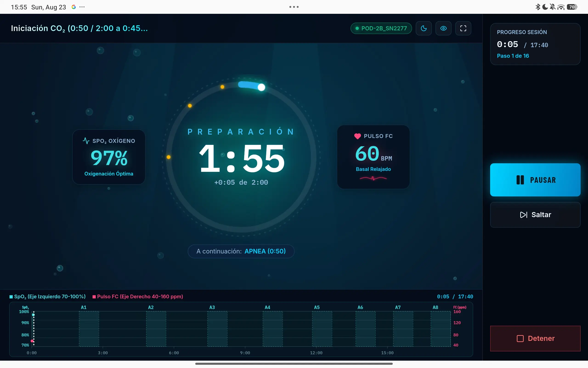Select the A6 apnea segment on the timeline
The image size is (588, 368).
pos(365,329)
